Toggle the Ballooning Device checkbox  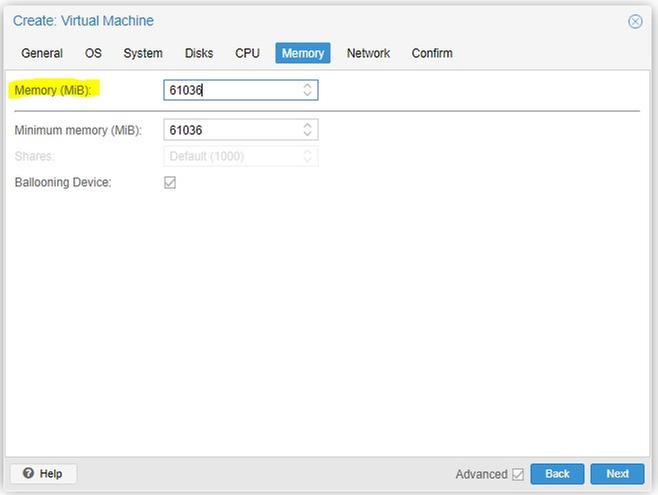click(170, 182)
